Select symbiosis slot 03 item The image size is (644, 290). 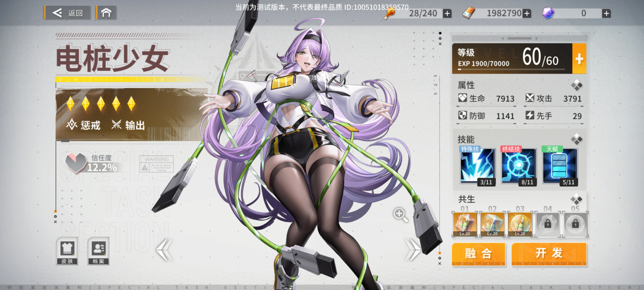click(520, 224)
